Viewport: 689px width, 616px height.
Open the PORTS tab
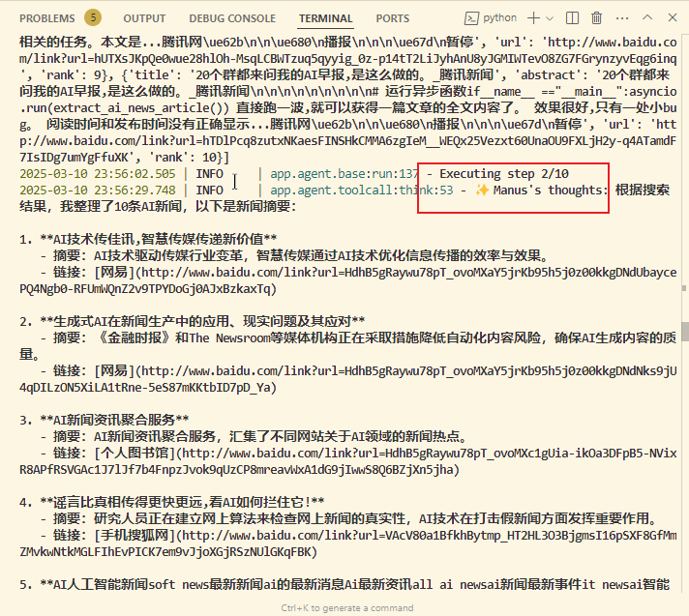click(392, 18)
